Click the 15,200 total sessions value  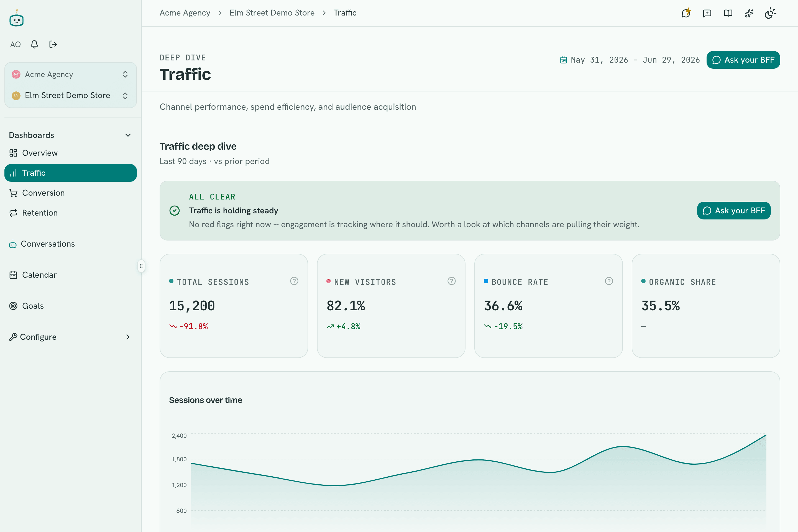192,306
